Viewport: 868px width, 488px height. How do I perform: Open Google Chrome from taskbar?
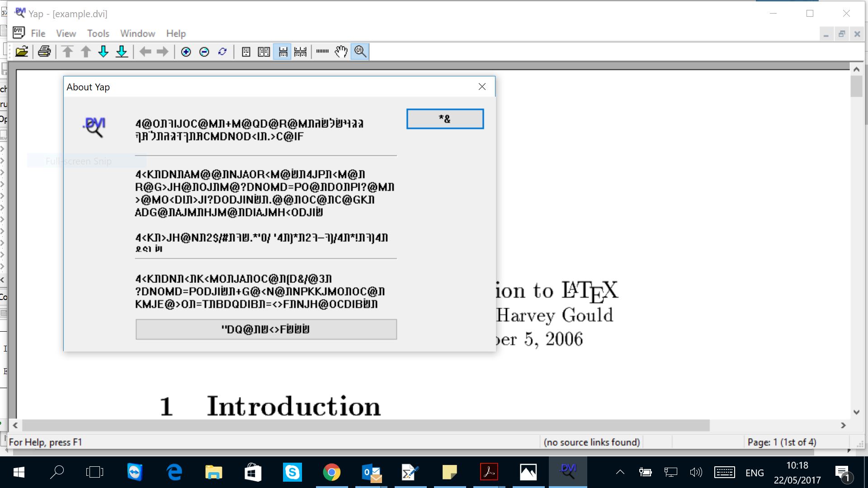(x=331, y=473)
